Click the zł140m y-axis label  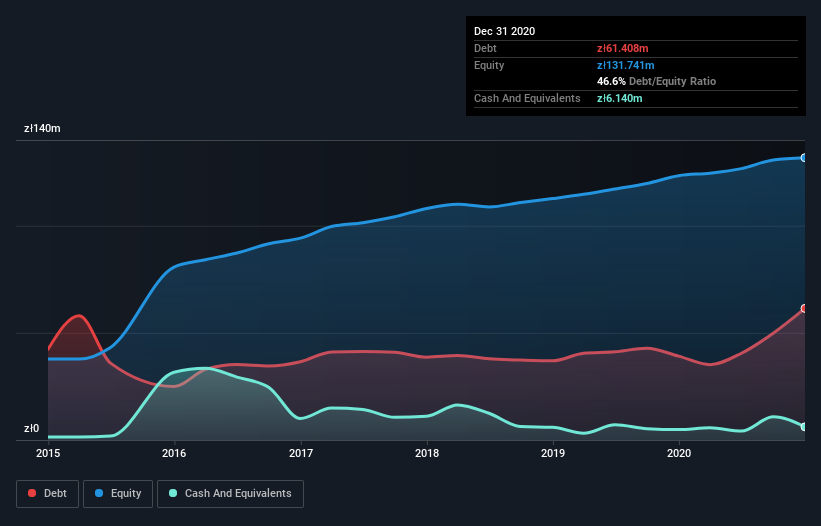pyautogui.click(x=42, y=128)
